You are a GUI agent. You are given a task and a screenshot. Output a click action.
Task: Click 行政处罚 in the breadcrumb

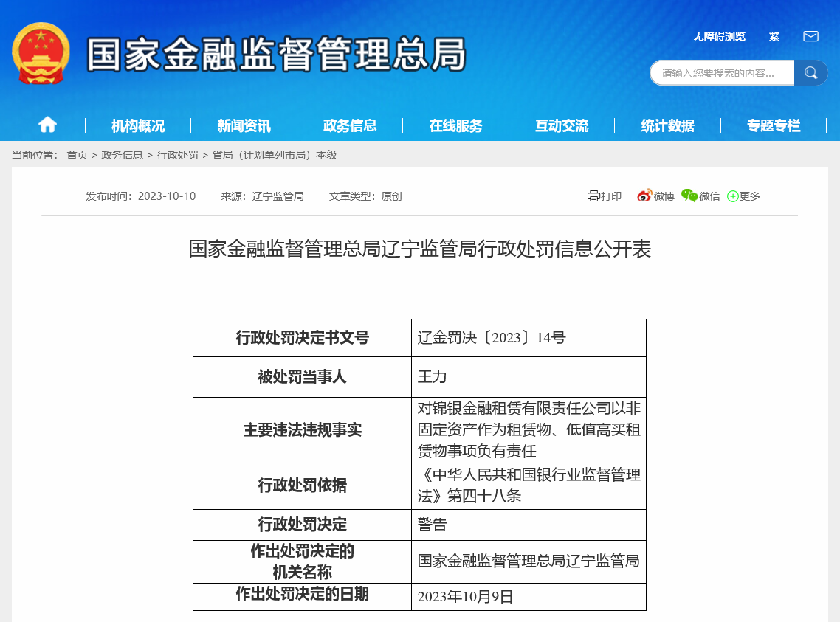click(x=177, y=155)
